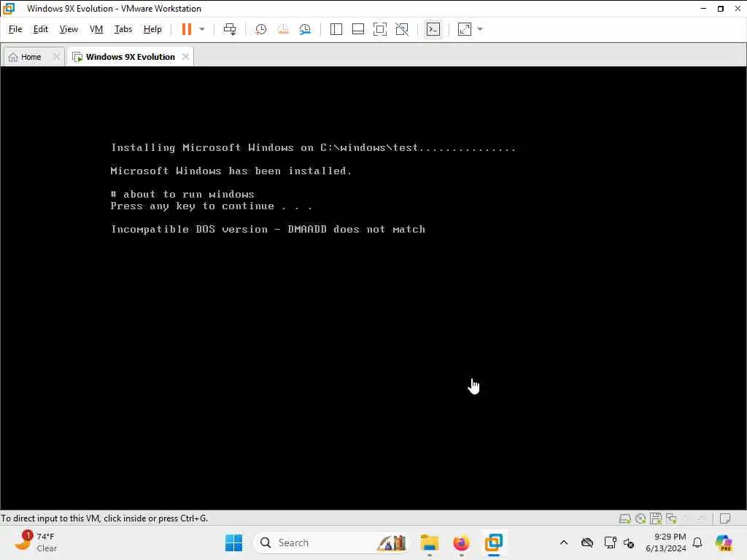Open network settings tray icon
Viewport: 747px width, 560px height.
pos(610,542)
